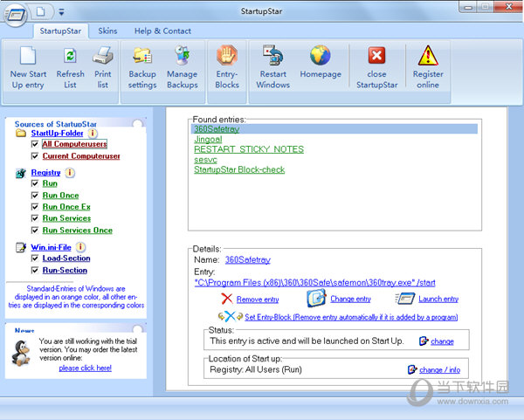524x420 pixels.
Task: Click the Registry icon in sources
Action: point(21,173)
